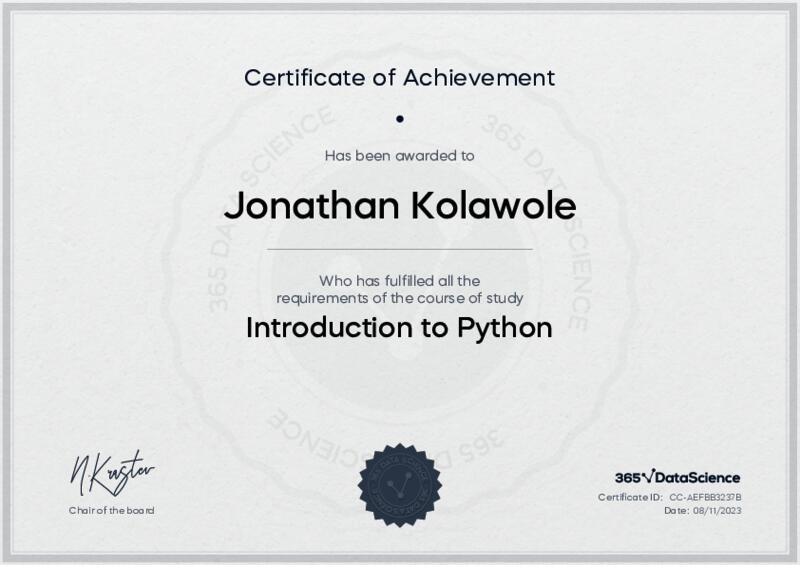
Task: Click the word DataScience in the logo
Action: point(697,478)
